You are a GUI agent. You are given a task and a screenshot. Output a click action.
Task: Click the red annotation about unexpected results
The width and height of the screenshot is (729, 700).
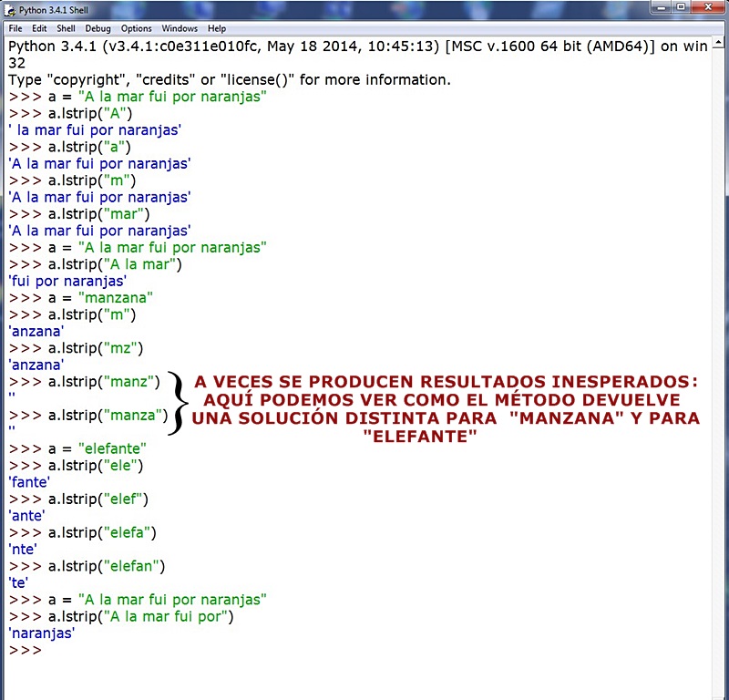click(445, 399)
